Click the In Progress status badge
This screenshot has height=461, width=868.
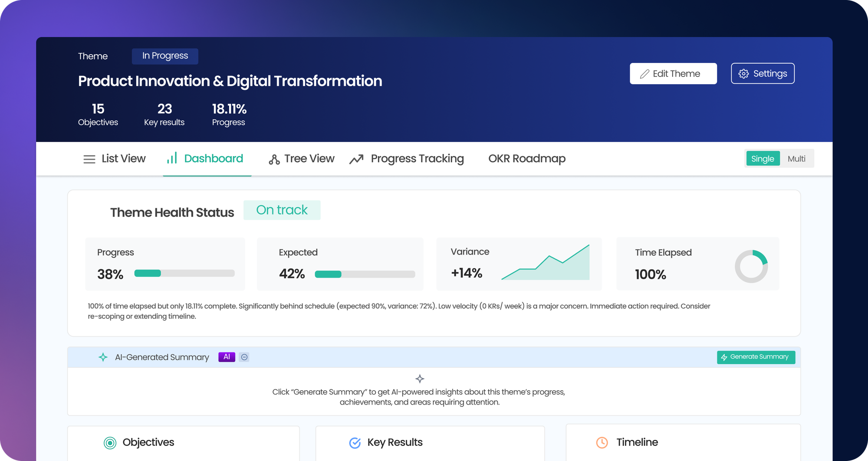click(165, 56)
